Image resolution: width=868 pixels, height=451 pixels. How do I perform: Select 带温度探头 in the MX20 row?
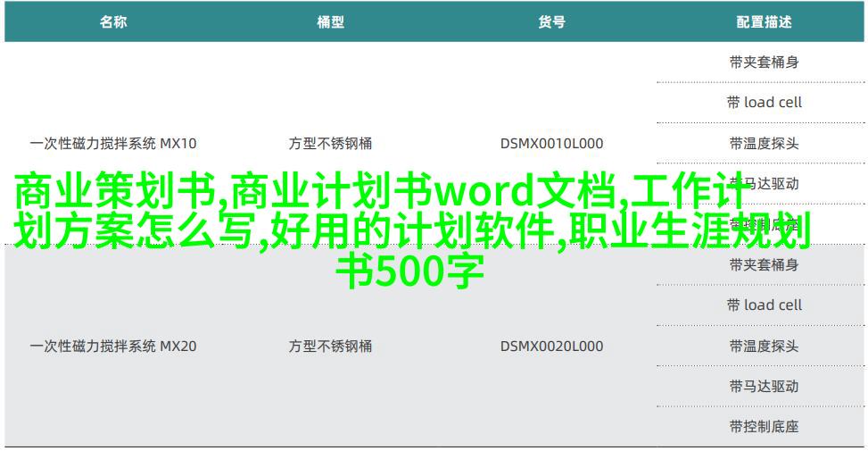(x=763, y=346)
